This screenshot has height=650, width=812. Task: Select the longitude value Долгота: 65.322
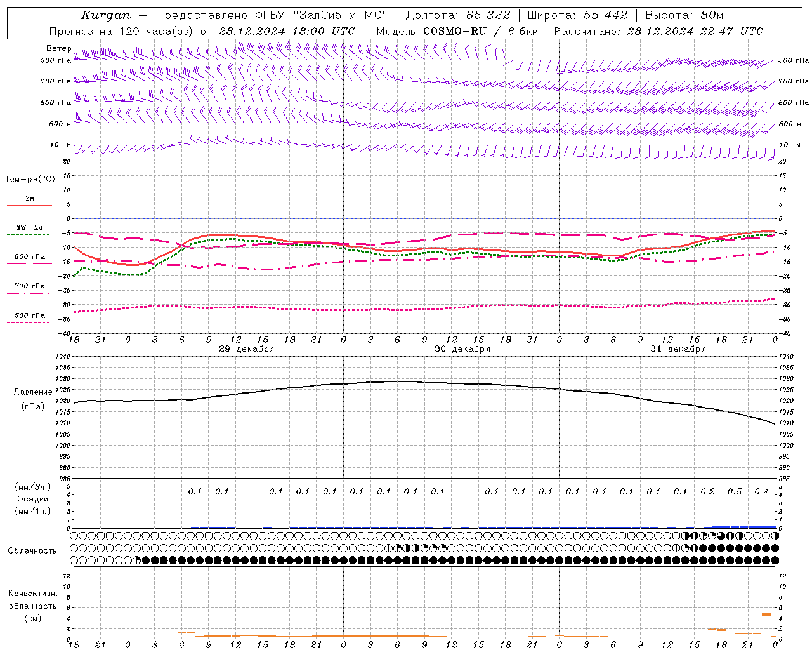coord(457,15)
